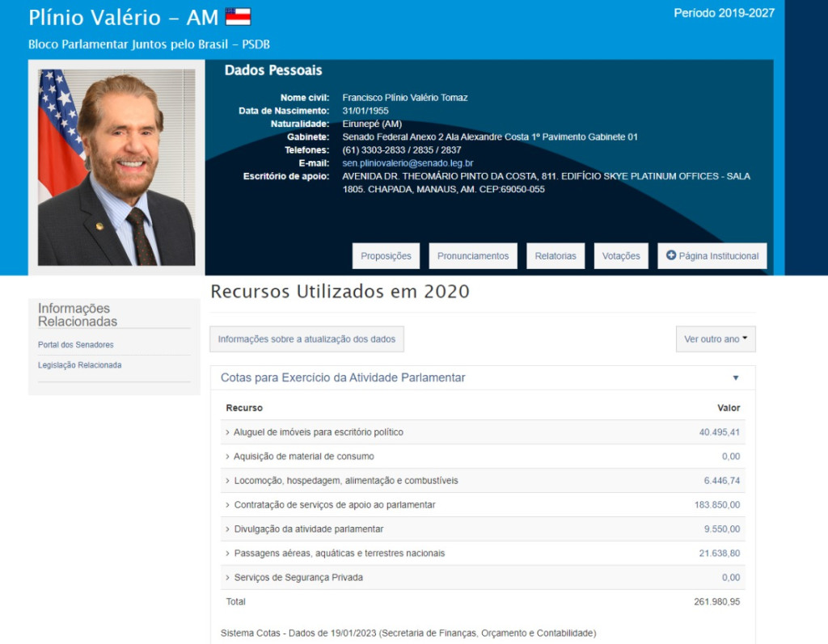Open the Ver outro ano dropdown

click(x=715, y=339)
